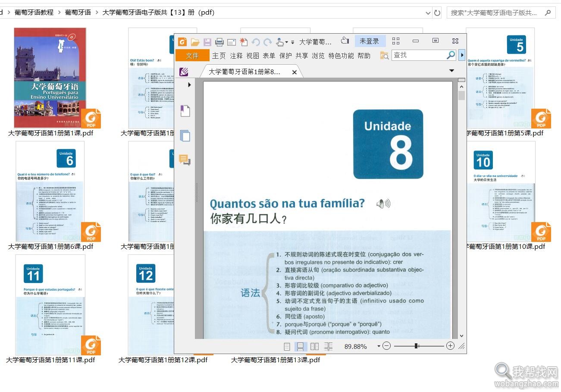Open a file with the folder icon
Viewport: 561px width, 392px height.
[x=195, y=41]
